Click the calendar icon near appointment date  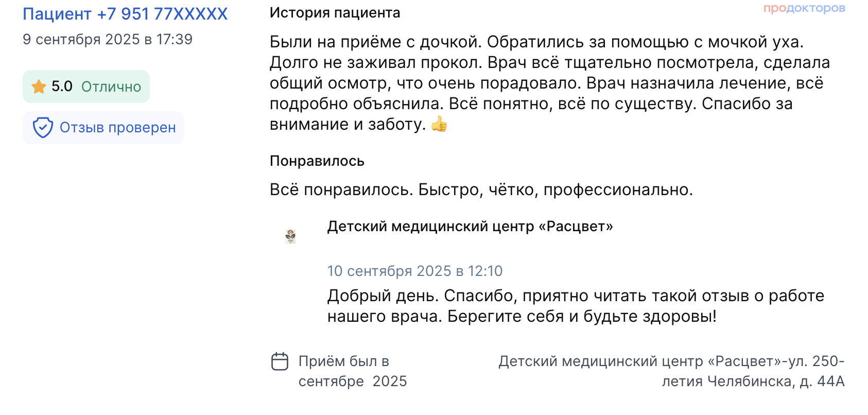[x=280, y=361]
